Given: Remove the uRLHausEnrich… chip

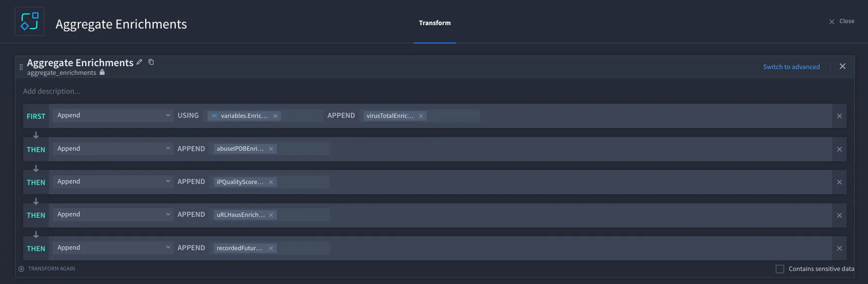Looking at the screenshot, I should pos(271,215).
